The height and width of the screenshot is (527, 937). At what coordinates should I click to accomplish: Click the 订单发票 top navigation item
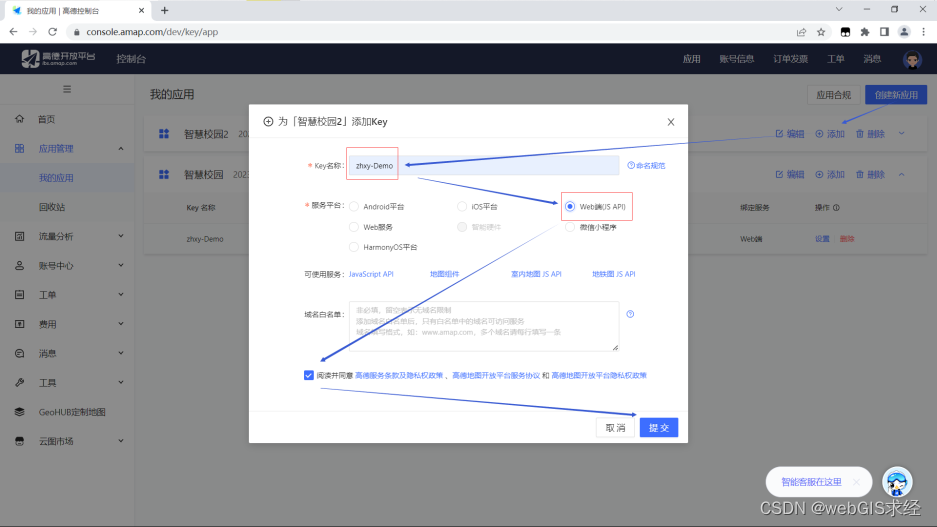pos(790,59)
